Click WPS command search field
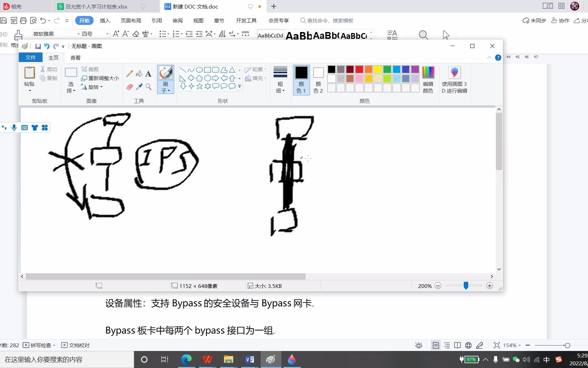Viewport: 588px width, 368px height. click(x=327, y=20)
